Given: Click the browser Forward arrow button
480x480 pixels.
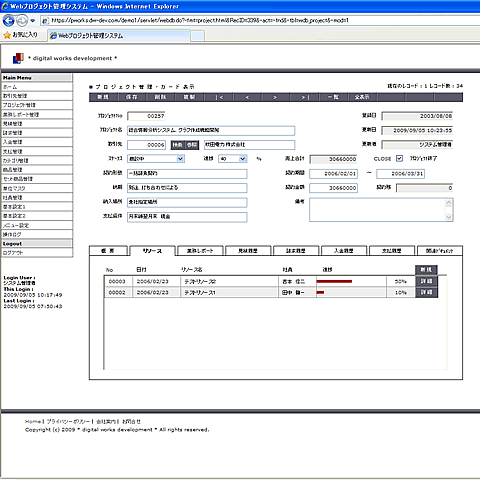Looking at the screenshot, I should [x=22, y=21].
